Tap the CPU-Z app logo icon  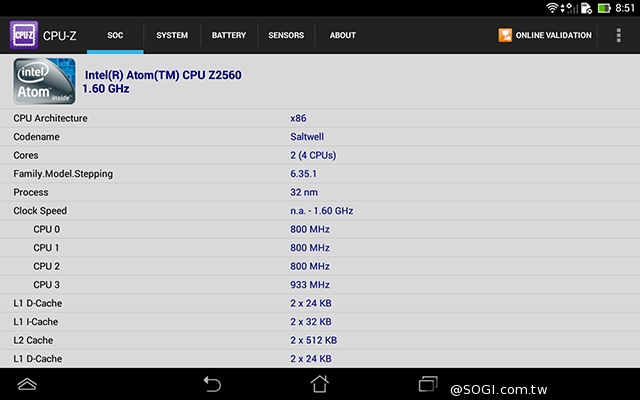(24, 35)
